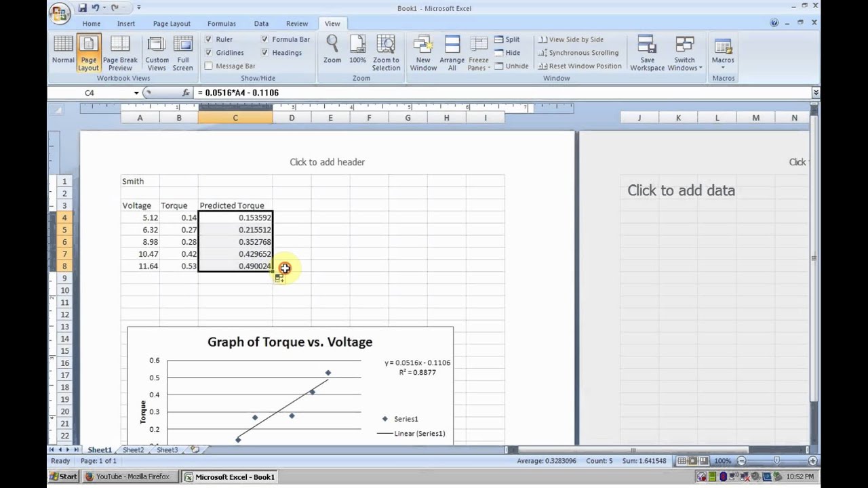Click 'Click to add header' area

click(x=327, y=162)
